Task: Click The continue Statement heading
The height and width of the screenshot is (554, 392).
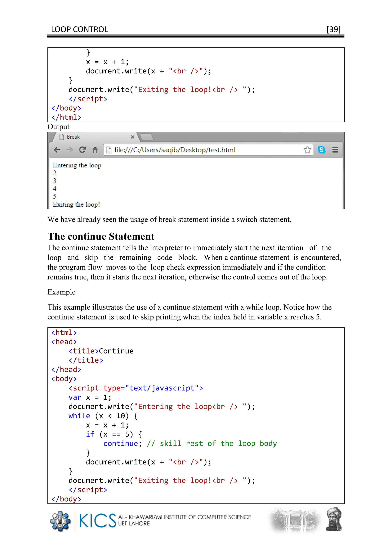Action: 101,236
